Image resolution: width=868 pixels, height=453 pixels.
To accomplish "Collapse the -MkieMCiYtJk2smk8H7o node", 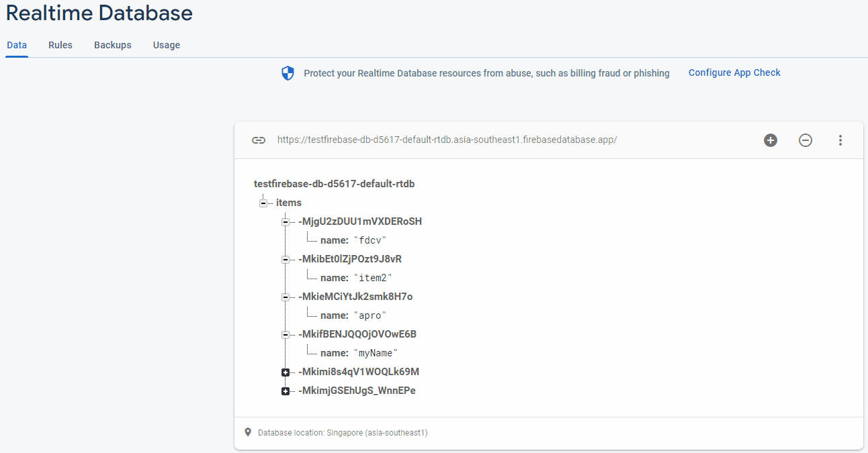I will point(285,297).
